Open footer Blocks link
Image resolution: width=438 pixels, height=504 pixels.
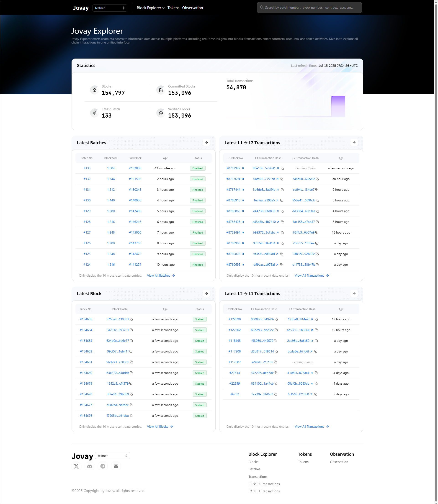pos(253,462)
